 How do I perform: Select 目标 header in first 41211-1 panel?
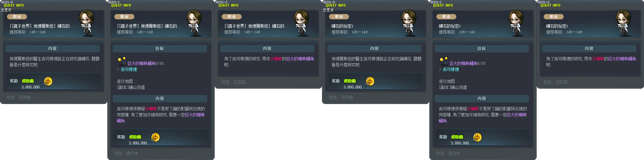pos(160,49)
